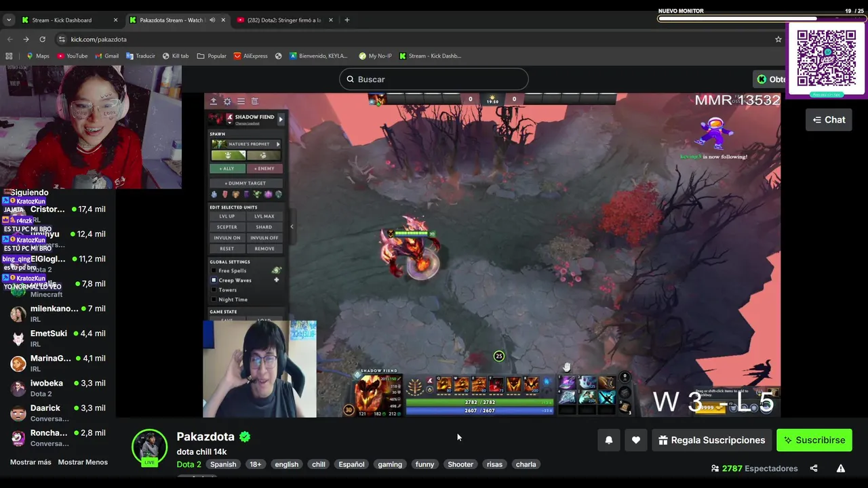Click Mostrar más in following sidebar
The height and width of the screenshot is (488, 868).
point(31,462)
